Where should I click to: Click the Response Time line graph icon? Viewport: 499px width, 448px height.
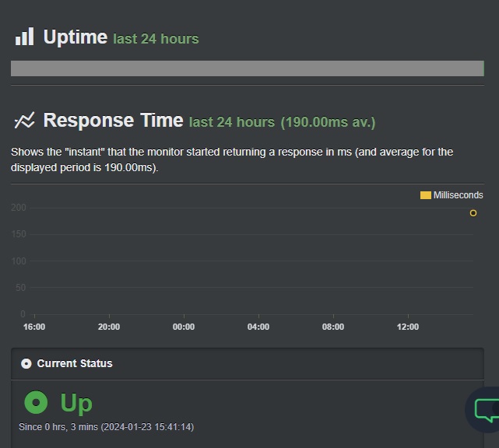[x=24, y=121]
